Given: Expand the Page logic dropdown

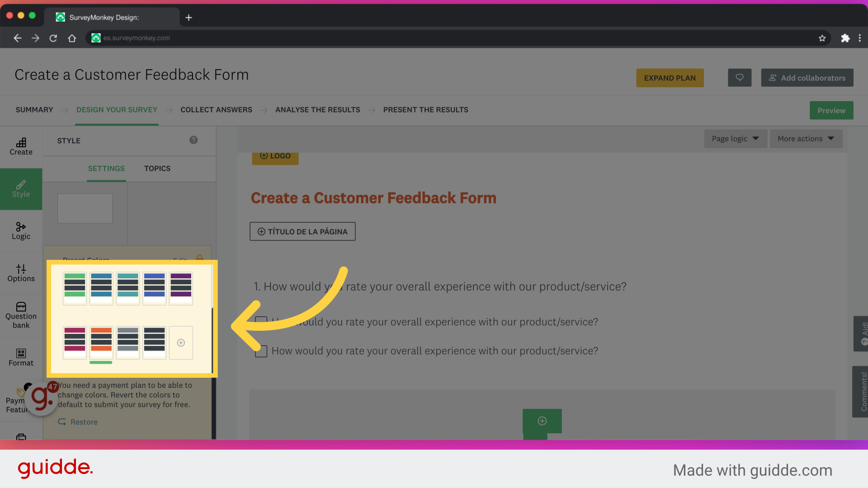Looking at the screenshot, I should click(735, 139).
